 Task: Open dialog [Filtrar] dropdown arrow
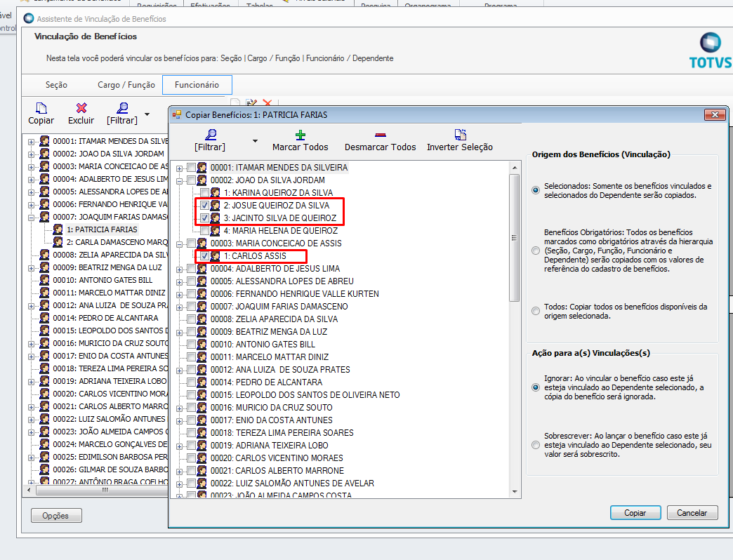click(255, 141)
